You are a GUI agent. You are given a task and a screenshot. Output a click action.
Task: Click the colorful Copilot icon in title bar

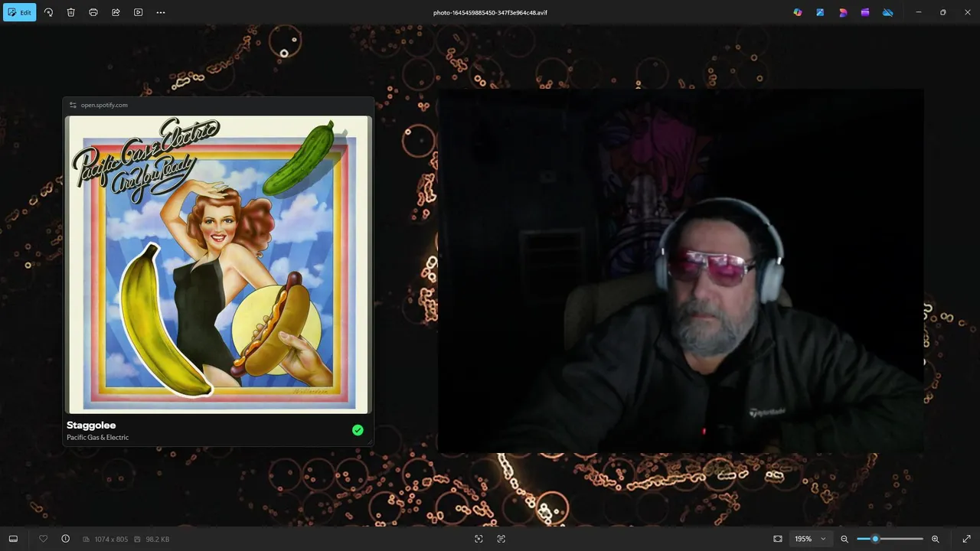(x=798, y=12)
